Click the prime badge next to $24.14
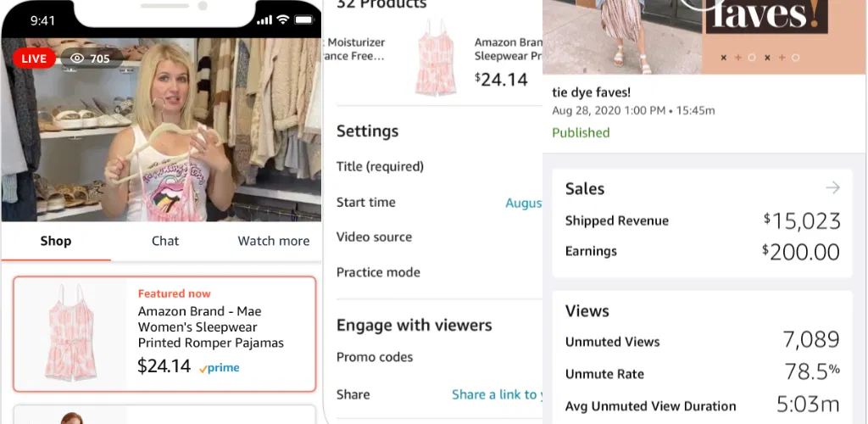868x424 pixels. click(x=220, y=368)
